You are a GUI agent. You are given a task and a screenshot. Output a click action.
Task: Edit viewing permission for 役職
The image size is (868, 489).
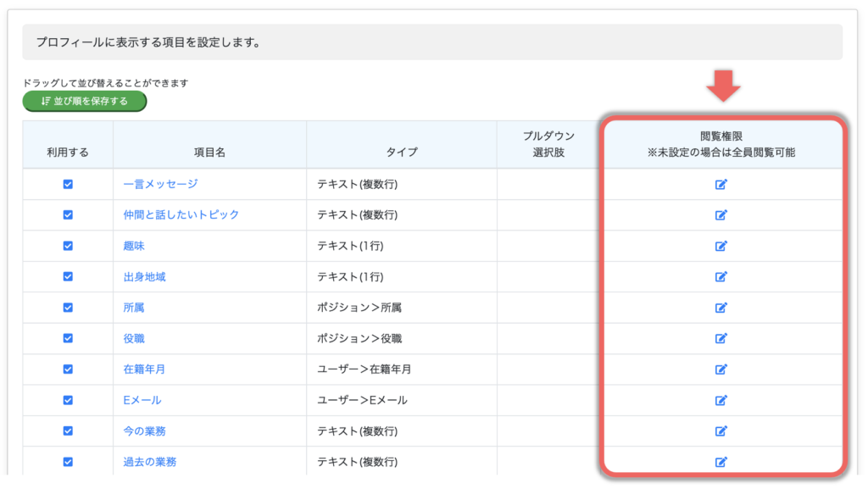[721, 338]
